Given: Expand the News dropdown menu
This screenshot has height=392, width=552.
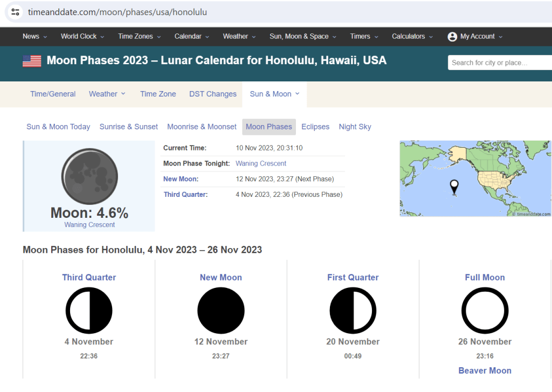Looking at the screenshot, I should click(x=34, y=37).
